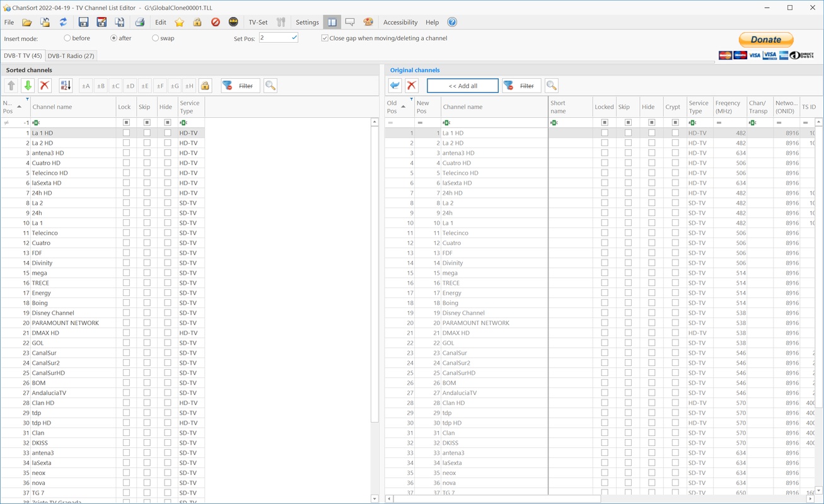Switch to the DVB-T Radio (27) tab
Image resolution: width=824 pixels, height=504 pixels.
(x=71, y=56)
